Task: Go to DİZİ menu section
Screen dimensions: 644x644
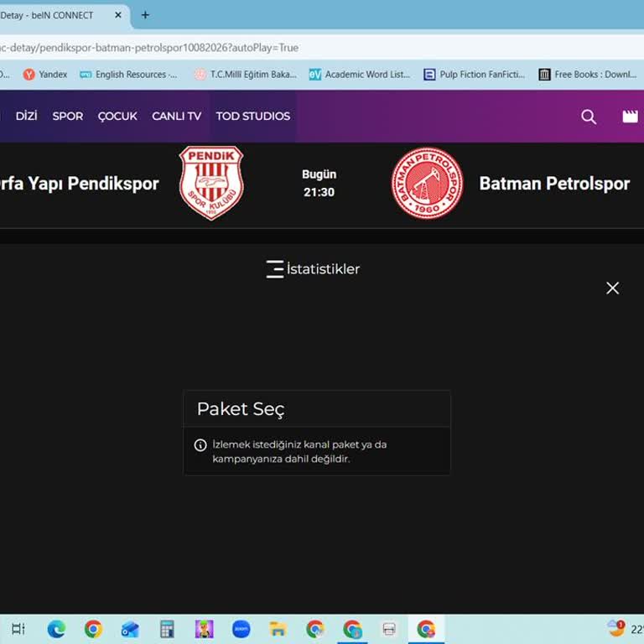Action: tap(26, 117)
